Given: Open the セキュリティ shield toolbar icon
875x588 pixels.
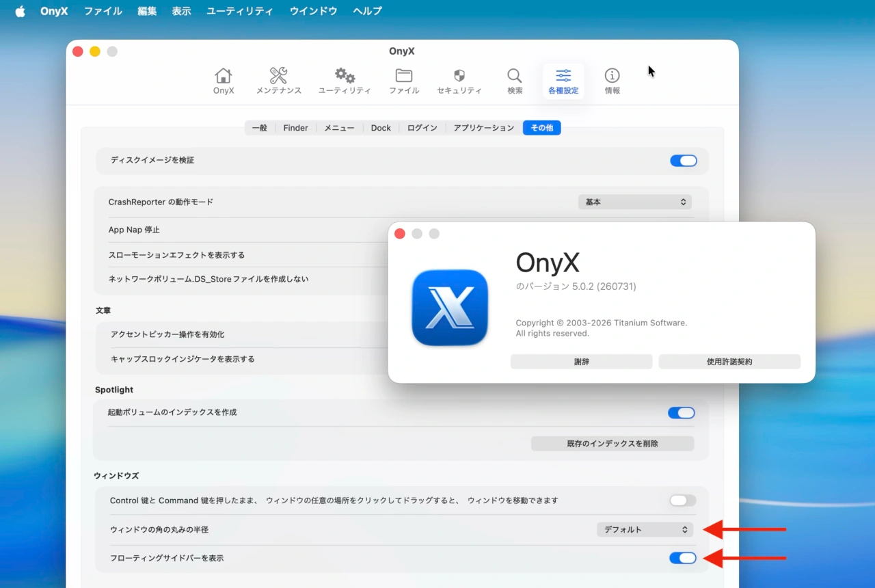Looking at the screenshot, I should (459, 81).
